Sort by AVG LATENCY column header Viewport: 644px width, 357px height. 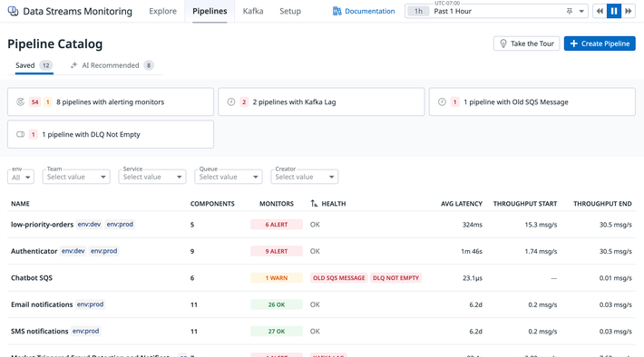coord(462,204)
